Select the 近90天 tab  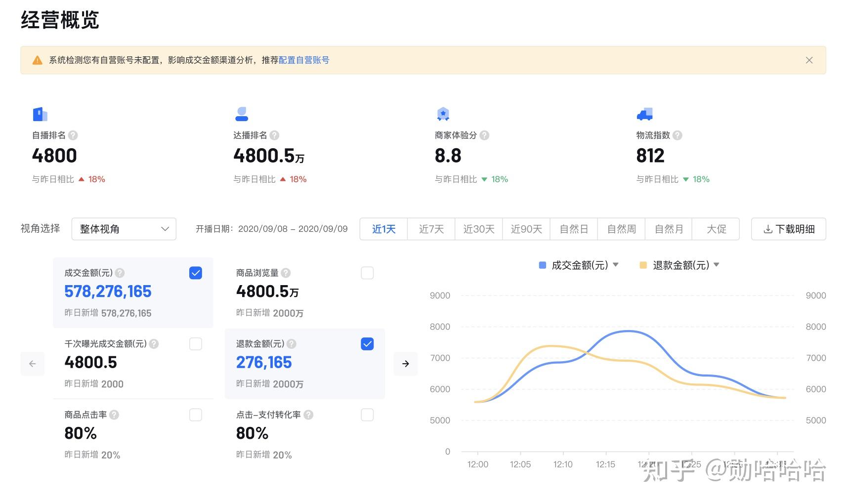pos(526,229)
